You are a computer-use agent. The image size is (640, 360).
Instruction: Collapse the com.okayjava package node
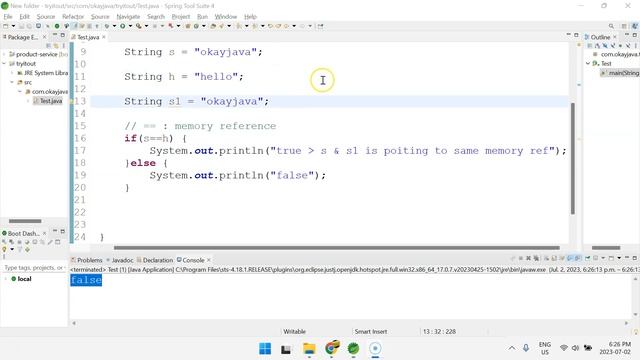tap(20, 92)
